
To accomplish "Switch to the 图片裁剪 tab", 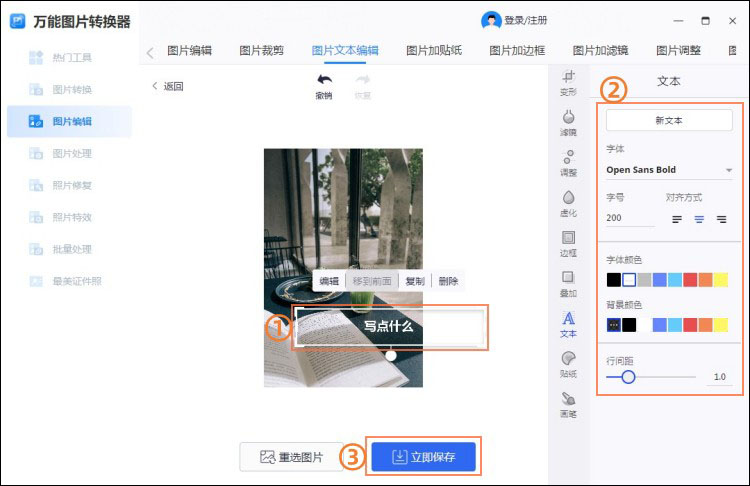I will 262,51.
